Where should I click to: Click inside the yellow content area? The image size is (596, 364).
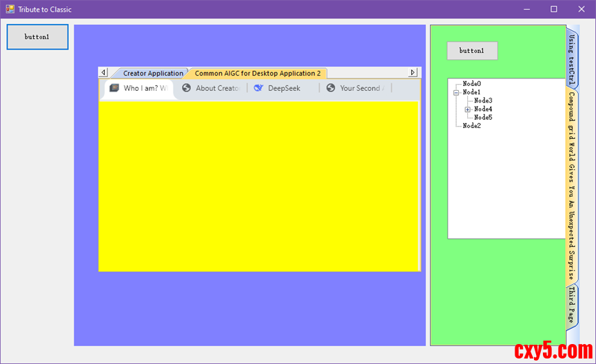point(259,186)
